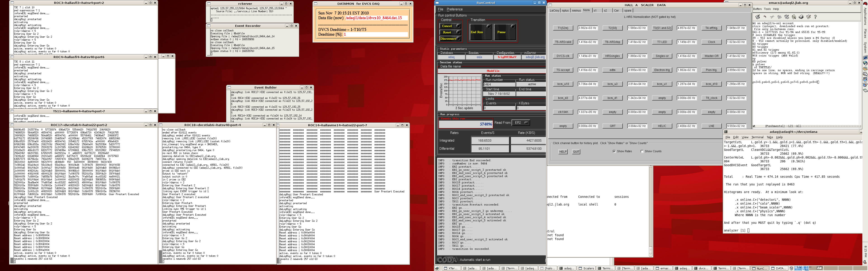Select the spare tab in scaler window
868x271 pixels.
coord(628,10)
